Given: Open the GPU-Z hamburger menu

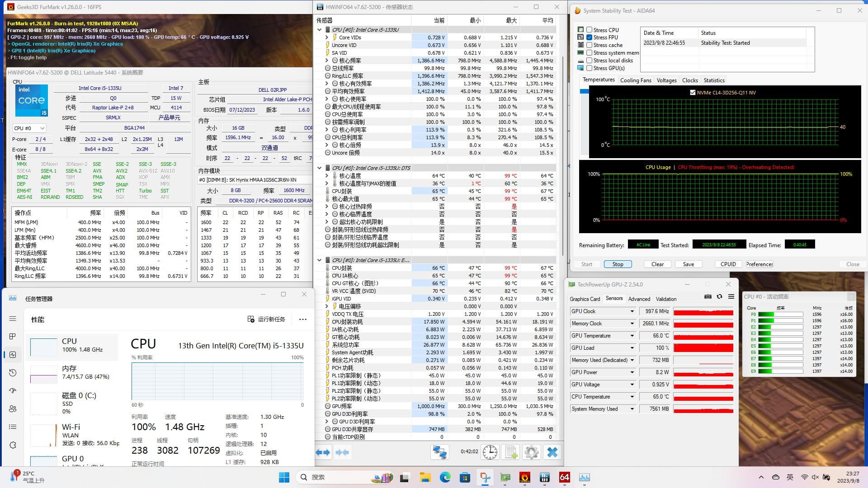Looking at the screenshot, I should coord(731,296).
